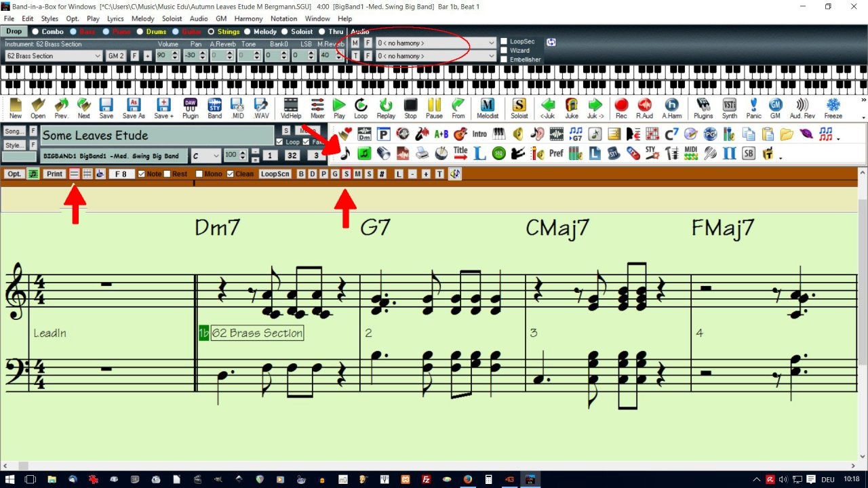The height and width of the screenshot is (488, 868).
Task: Open the DAW Plugin icon
Action: [x=191, y=108]
